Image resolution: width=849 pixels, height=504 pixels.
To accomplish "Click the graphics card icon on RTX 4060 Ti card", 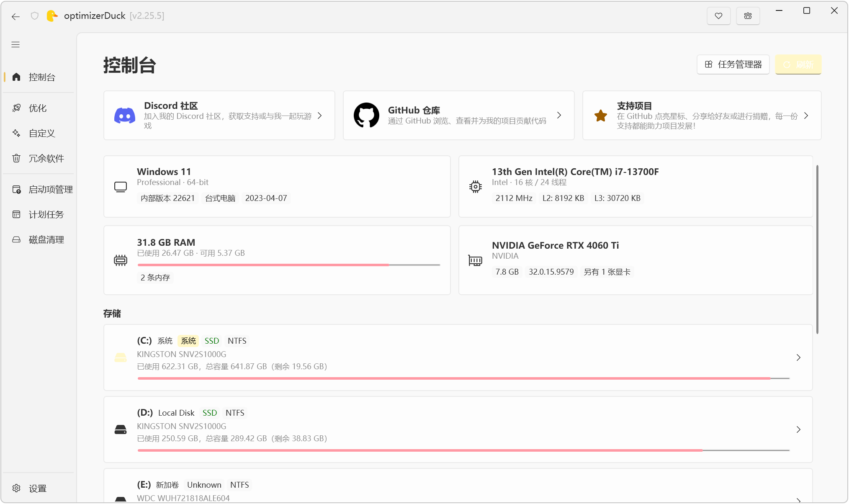I will (476, 260).
